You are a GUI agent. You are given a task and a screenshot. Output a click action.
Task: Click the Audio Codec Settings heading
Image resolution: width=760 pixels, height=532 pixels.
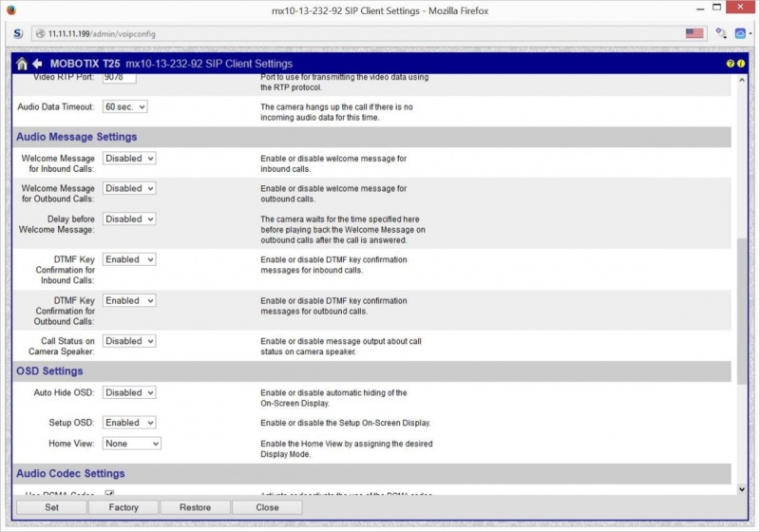70,474
